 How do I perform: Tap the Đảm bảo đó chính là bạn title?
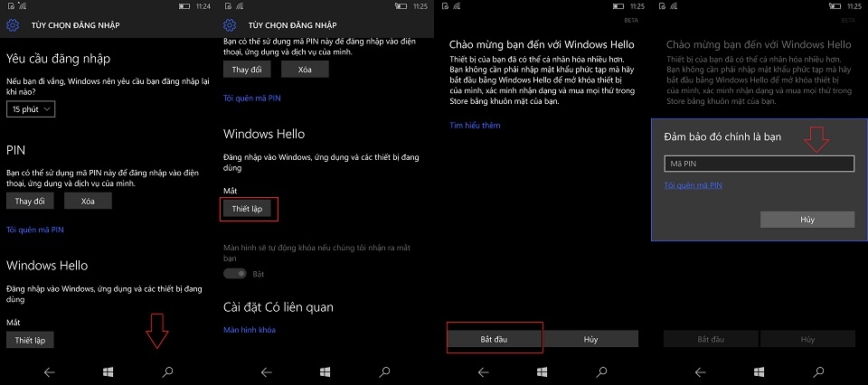tap(722, 136)
